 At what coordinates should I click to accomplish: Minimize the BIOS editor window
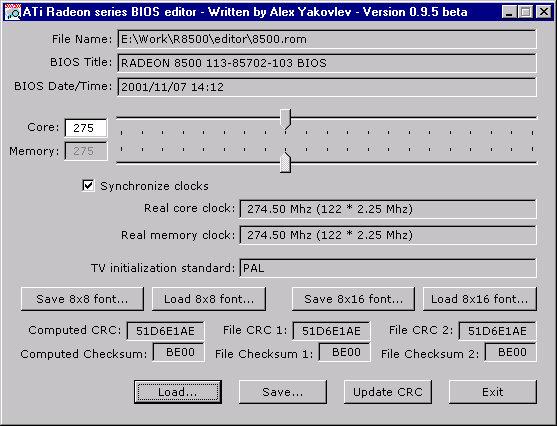509,12
